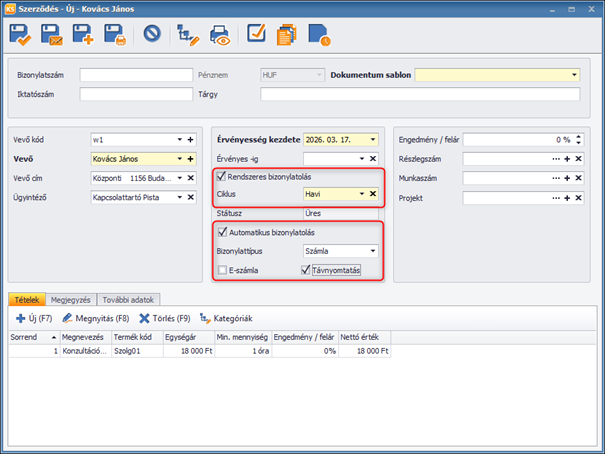Add new Projekt with plus icon

pos(567,198)
